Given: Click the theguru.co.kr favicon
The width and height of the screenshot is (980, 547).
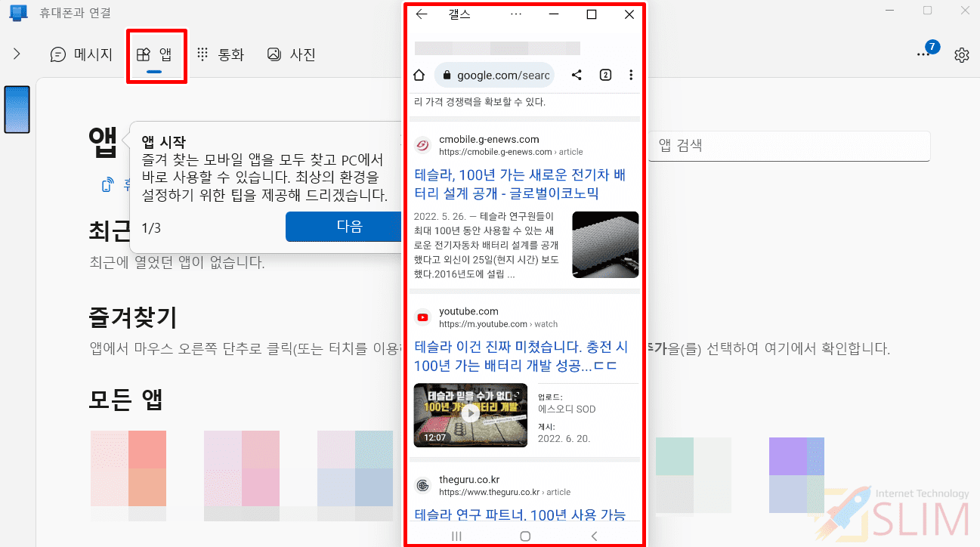Looking at the screenshot, I should coord(423,485).
